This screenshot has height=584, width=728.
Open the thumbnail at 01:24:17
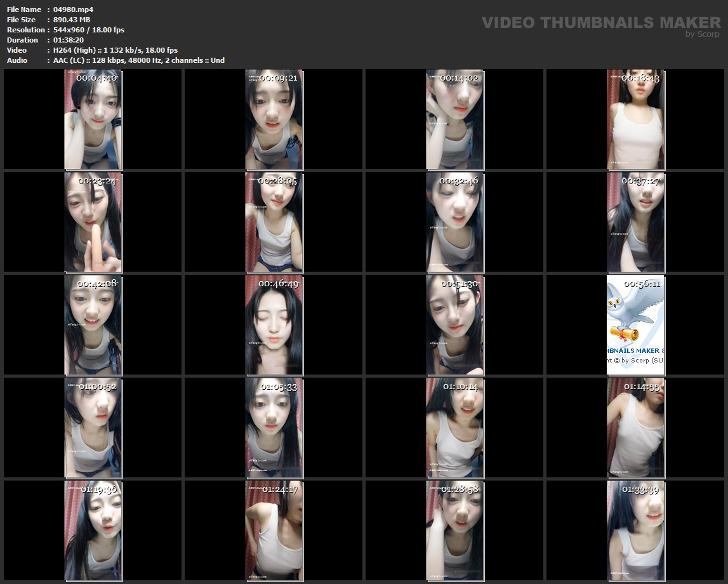click(x=274, y=531)
